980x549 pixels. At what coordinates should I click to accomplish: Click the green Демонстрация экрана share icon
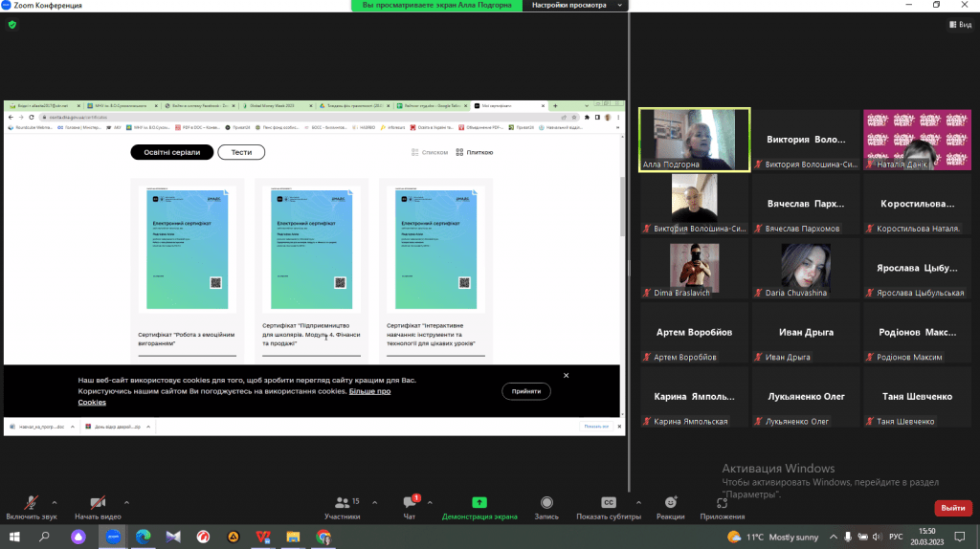pos(479,502)
